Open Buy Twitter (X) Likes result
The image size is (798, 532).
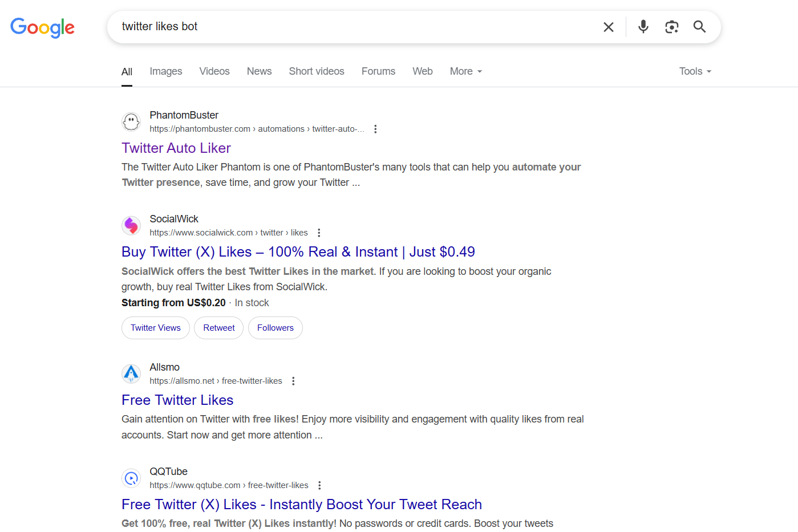pyautogui.click(x=298, y=252)
